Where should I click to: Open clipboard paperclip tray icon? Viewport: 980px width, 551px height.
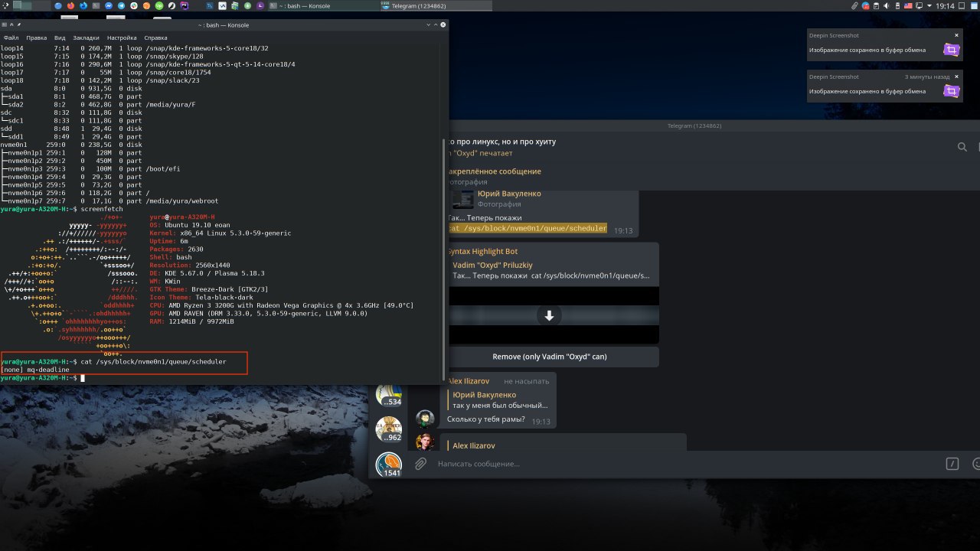point(854,5)
